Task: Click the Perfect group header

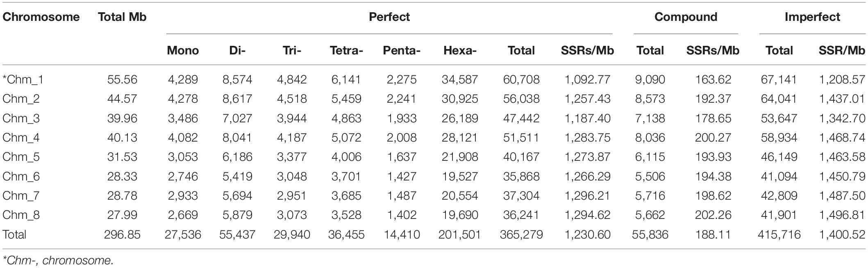Action: coord(389,17)
